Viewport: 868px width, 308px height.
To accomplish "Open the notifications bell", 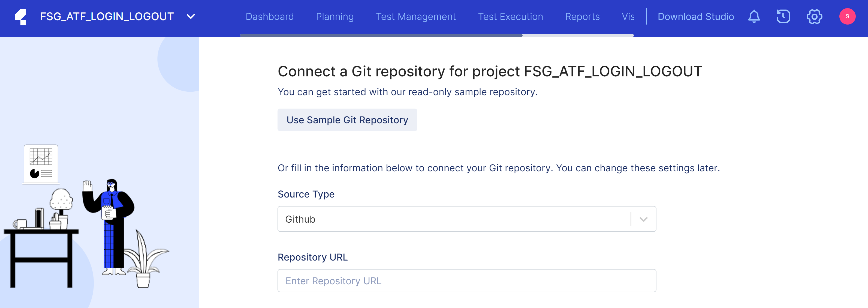I will tap(754, 17).
